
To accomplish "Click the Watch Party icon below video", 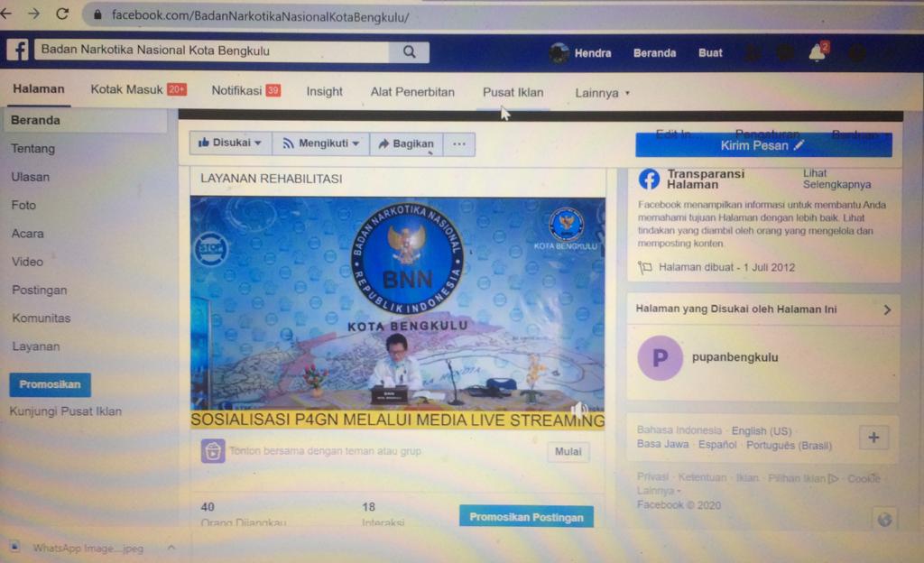I will (x=213, y=451).
